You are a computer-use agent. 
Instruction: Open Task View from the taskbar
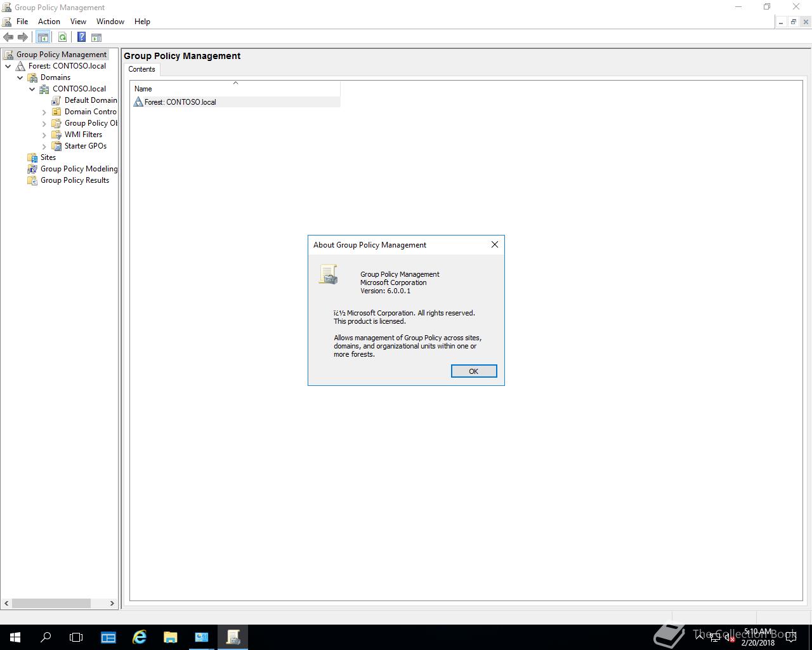76,637
